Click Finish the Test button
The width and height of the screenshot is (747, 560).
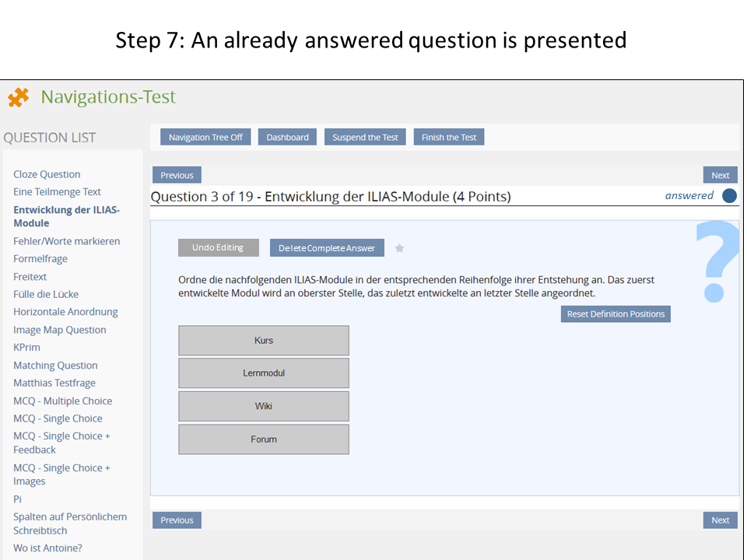tap(449, 138)
